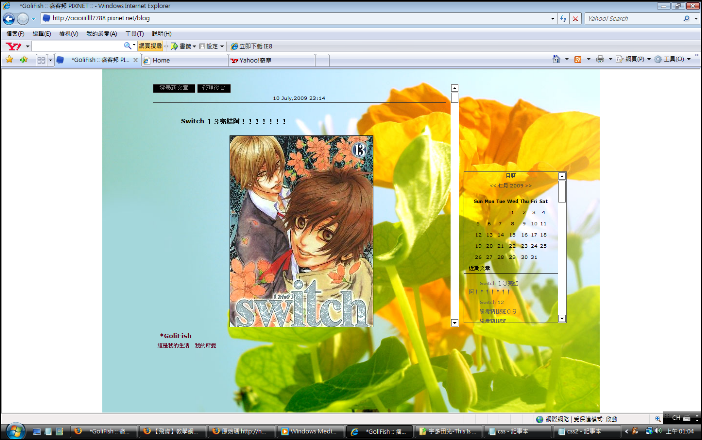Refresh the page with the refresh icon

(x=563, y=18)
